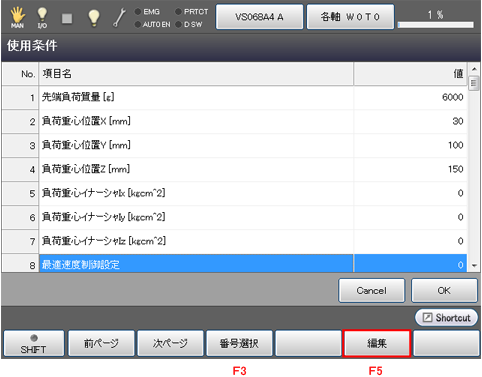
Task: Open the VS068A4 A robot selector
Action: [259, 17]
